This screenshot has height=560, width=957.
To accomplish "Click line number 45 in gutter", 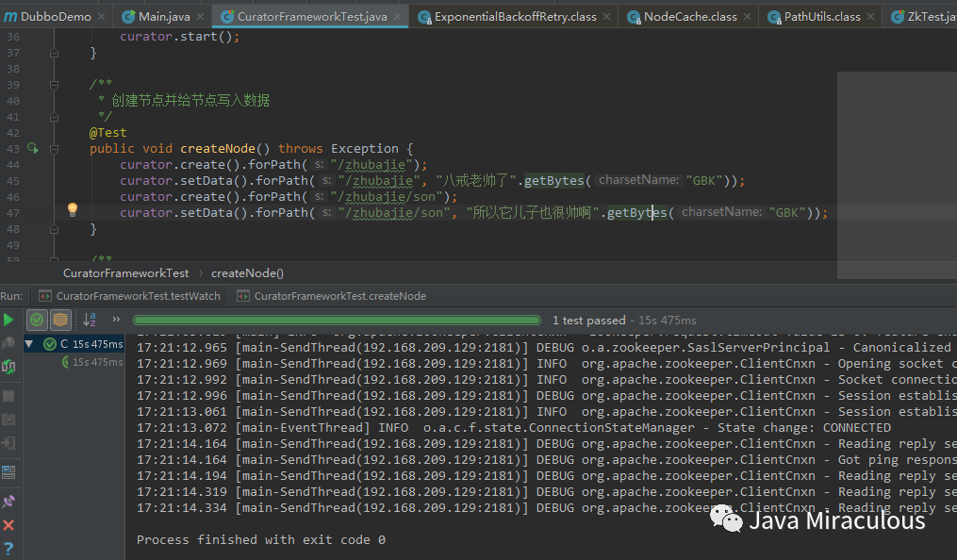I will pyautogui.click(x=13, y=181).
